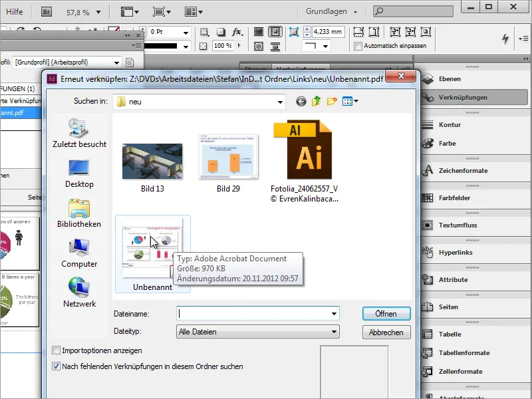This screenshot has width=532, height=399.
Task: Click the fill frame proportionally icon
Action: click(x=358, y=32)
